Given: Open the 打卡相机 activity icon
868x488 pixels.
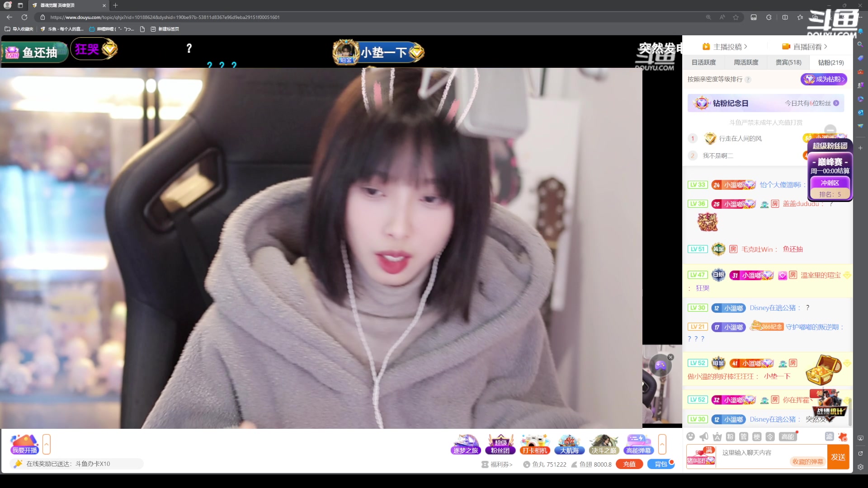Looking at the screenshot, I should coord(535,444).
